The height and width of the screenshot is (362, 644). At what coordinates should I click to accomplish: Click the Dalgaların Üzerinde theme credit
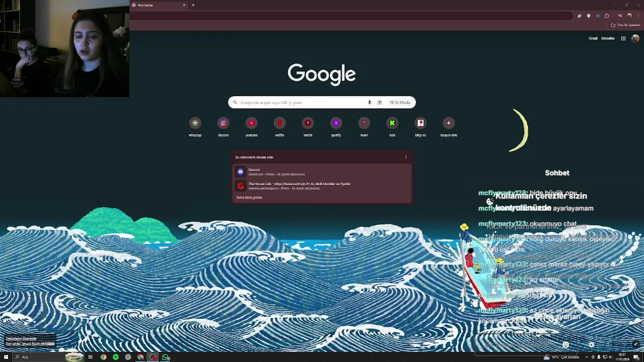[x=21, y=339]
